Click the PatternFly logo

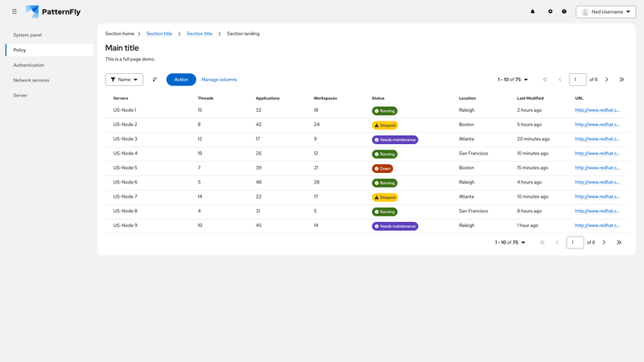click(x=53, y=11)
